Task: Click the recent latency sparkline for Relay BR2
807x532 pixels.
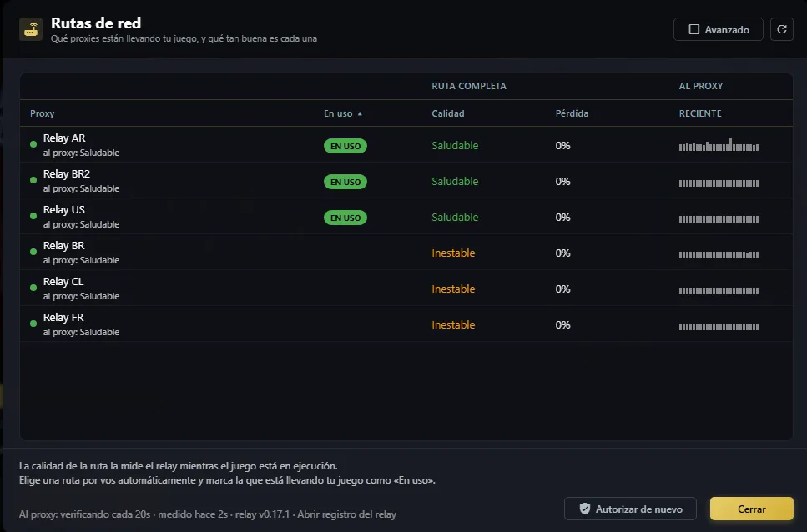Action: point(719,183)
